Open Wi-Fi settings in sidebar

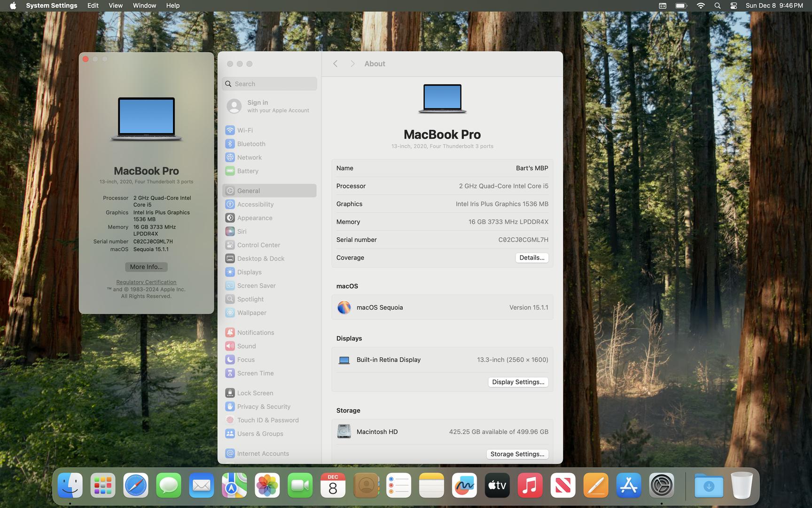pyautogui.click(x=269, y=130)
